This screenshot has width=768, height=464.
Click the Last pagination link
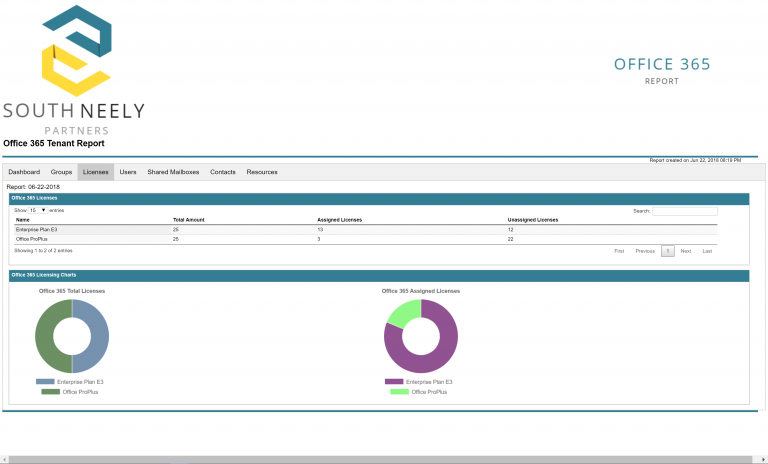pyautogui.click(x=707, y=251)
